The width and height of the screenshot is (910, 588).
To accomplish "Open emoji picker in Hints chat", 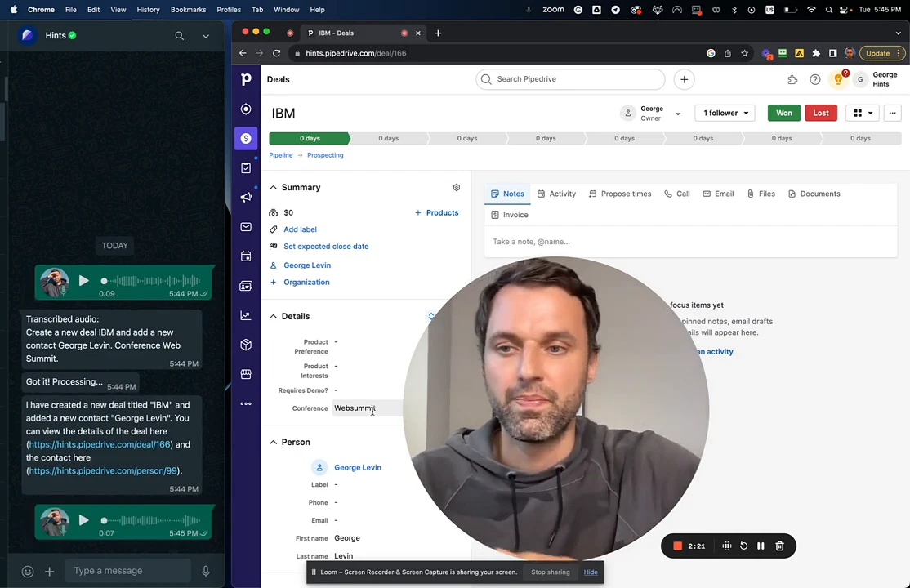I will (x=28, y=571).
